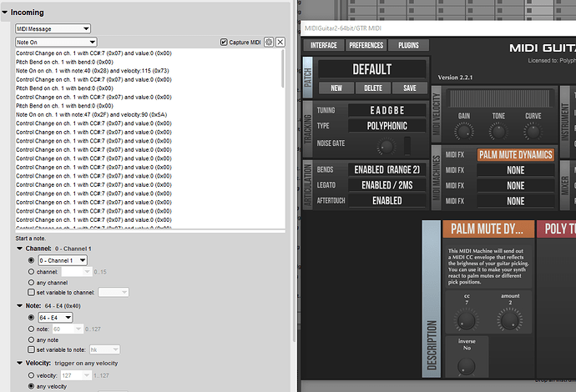Clear the captured MIDI list
This screenshot has height=392, width=576.
(280, 43)
